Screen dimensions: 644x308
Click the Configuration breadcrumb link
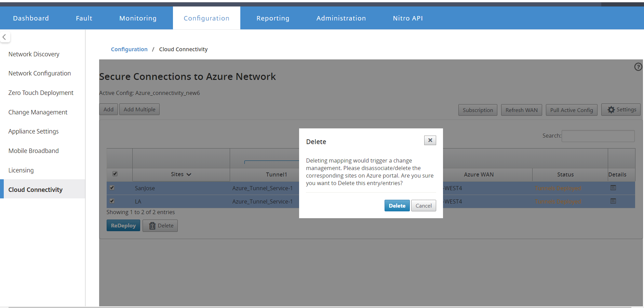coord(129,49)
